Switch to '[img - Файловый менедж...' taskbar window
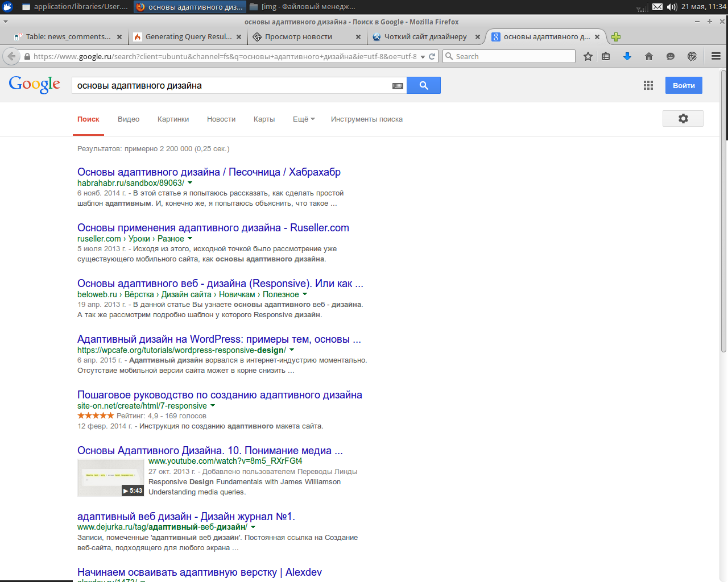The height and width of the screenshot is (582, 728). click(x=303, y=7)
